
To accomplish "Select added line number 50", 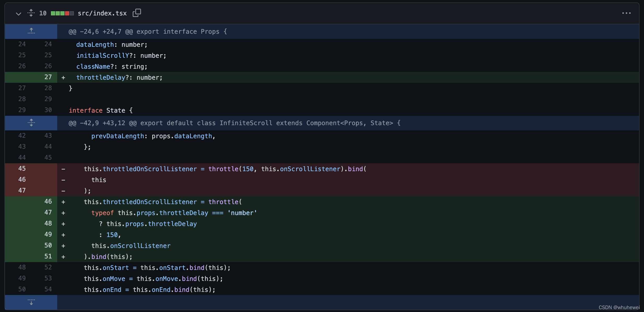I will pyautogui.click(x=48, y=245).
